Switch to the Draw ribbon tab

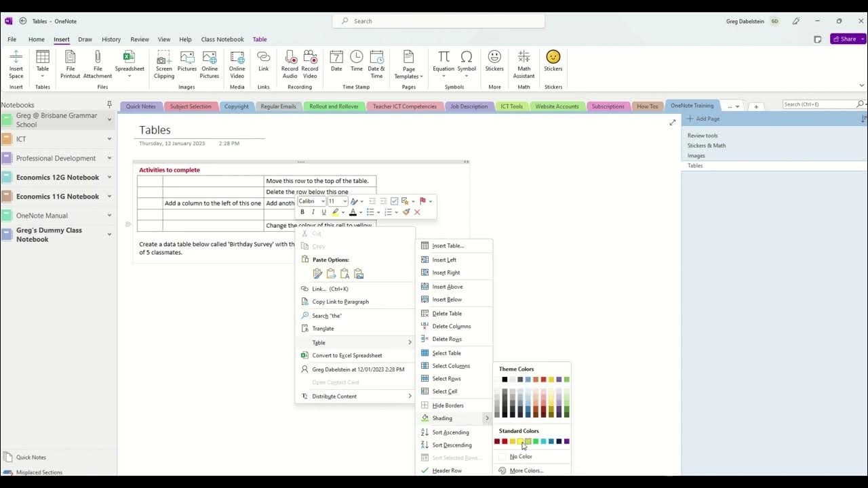point(85,39)
